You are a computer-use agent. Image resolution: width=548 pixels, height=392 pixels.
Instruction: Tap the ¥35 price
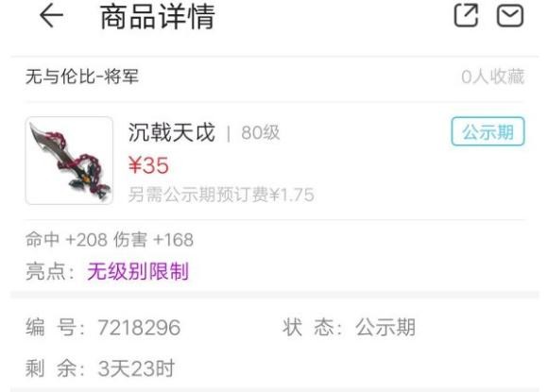click(x=148, y=165)
